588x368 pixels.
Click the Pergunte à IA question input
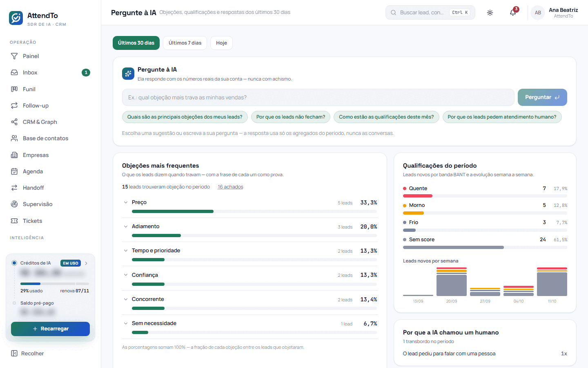click(318, 97)
